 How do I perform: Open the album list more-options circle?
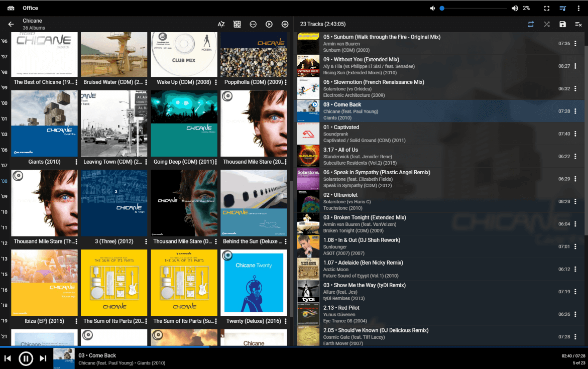(x=253, y=25)
